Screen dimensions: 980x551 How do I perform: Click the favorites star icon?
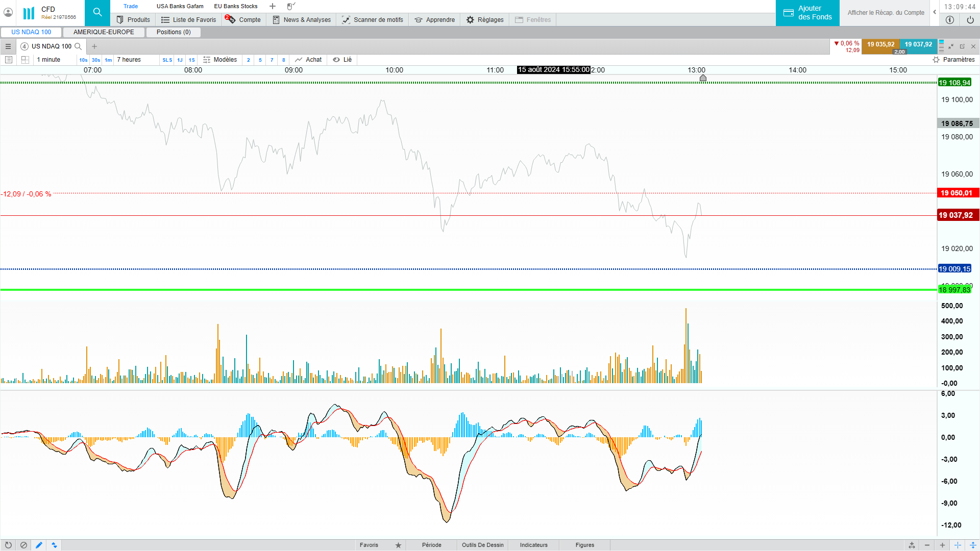pos(398,545)
